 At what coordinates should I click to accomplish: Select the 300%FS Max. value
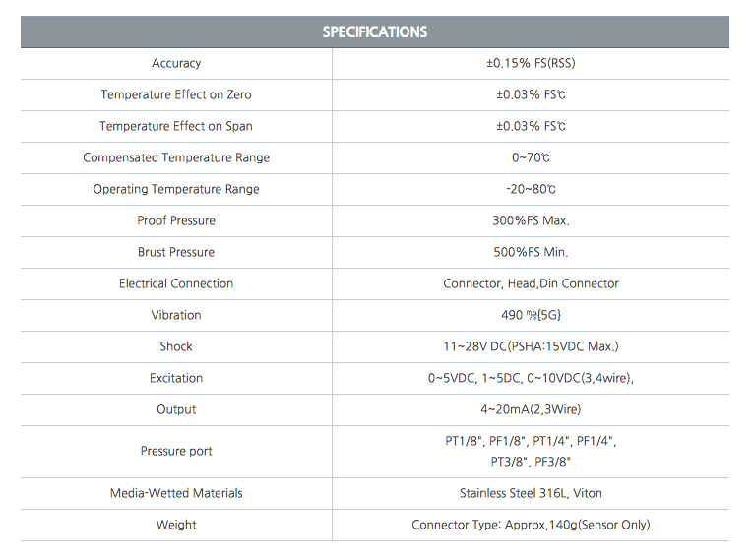pos(531,220)
